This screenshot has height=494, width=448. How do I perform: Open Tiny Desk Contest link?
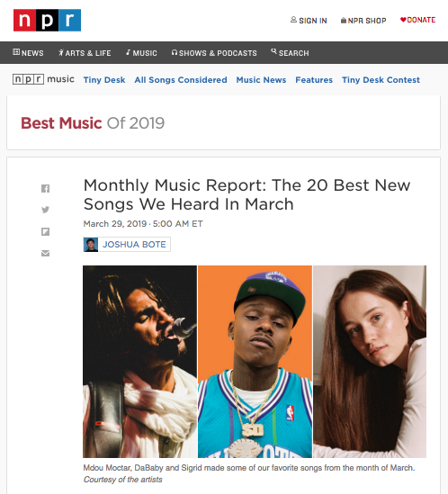click(x=381, y=80)
